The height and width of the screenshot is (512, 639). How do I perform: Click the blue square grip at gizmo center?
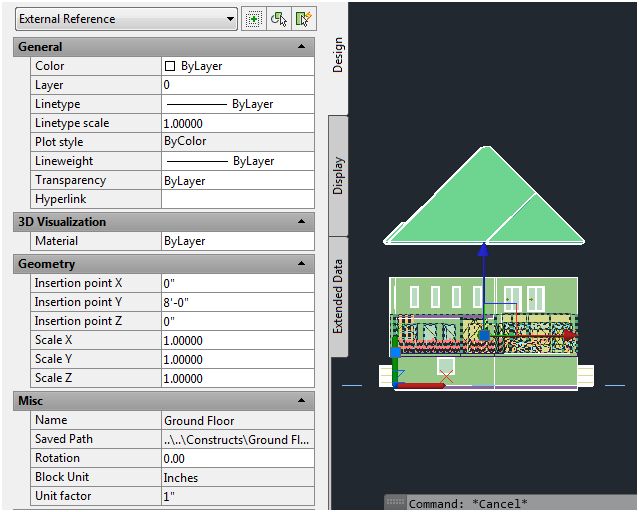(x=484, y=335)
